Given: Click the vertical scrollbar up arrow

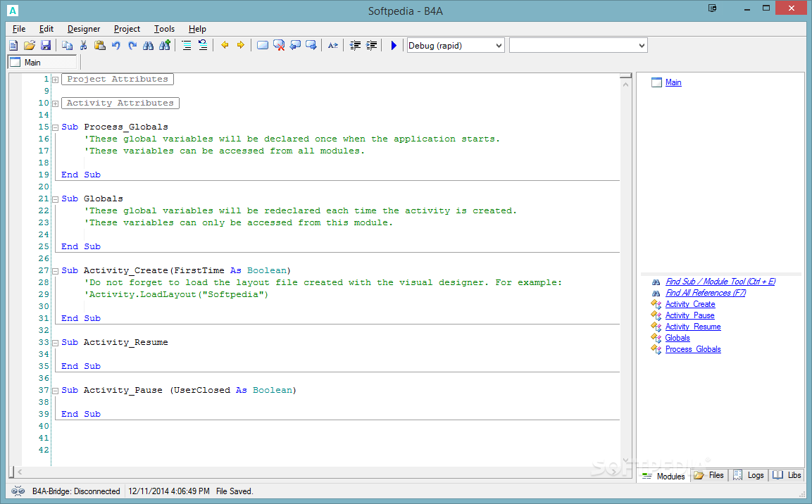Looking at the screenshot, I should (x=625, y=84).
